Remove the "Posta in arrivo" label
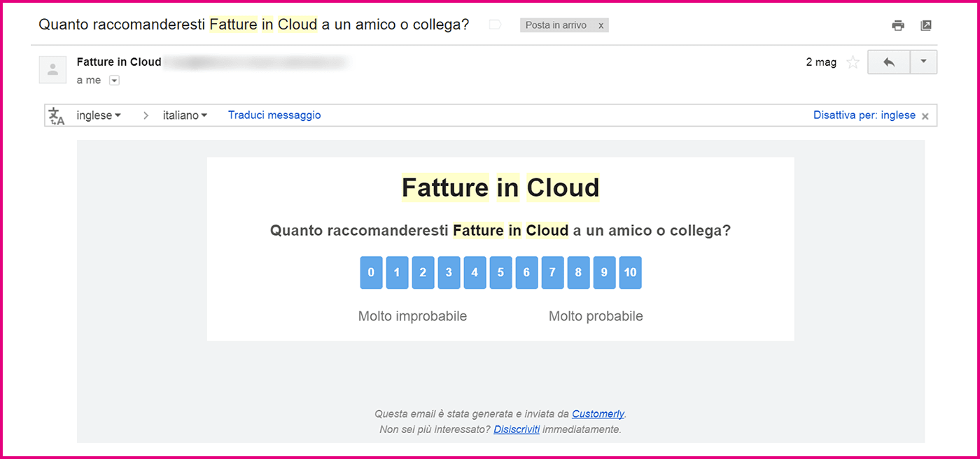 [601, 24]
